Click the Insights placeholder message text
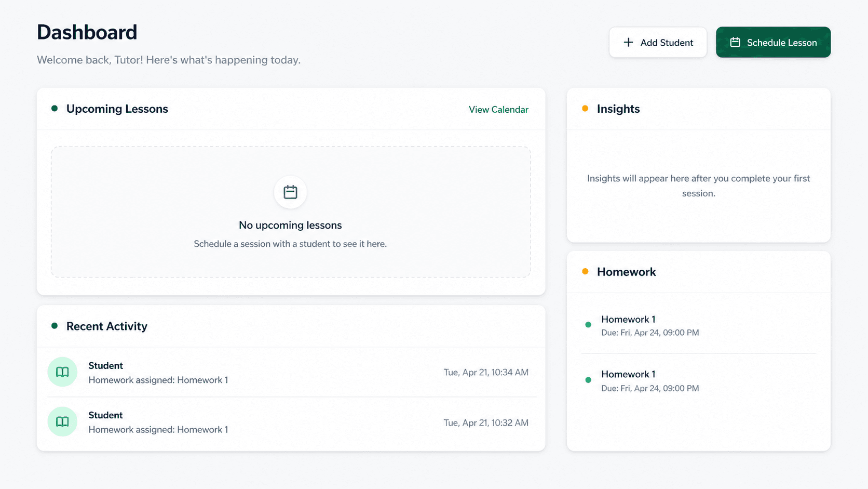This screenshot has width=868, height=489. click(699, 186)
